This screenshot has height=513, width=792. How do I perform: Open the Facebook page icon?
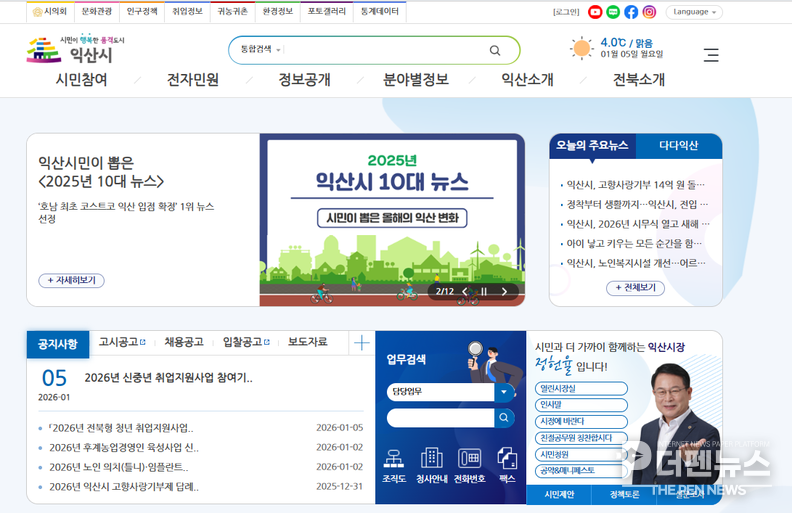pos(631,12)
